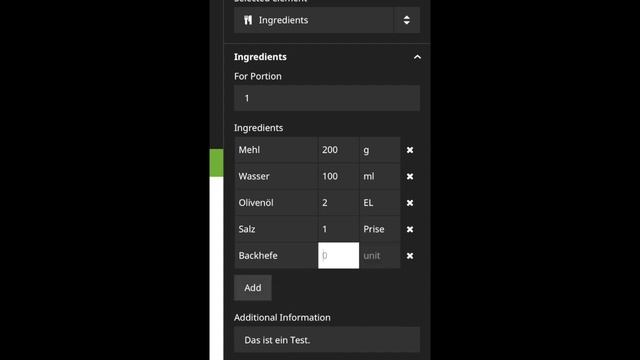Focus the Backhefe amount field
Viewport: 640px width, 360px height.
(x=338, y=256)
